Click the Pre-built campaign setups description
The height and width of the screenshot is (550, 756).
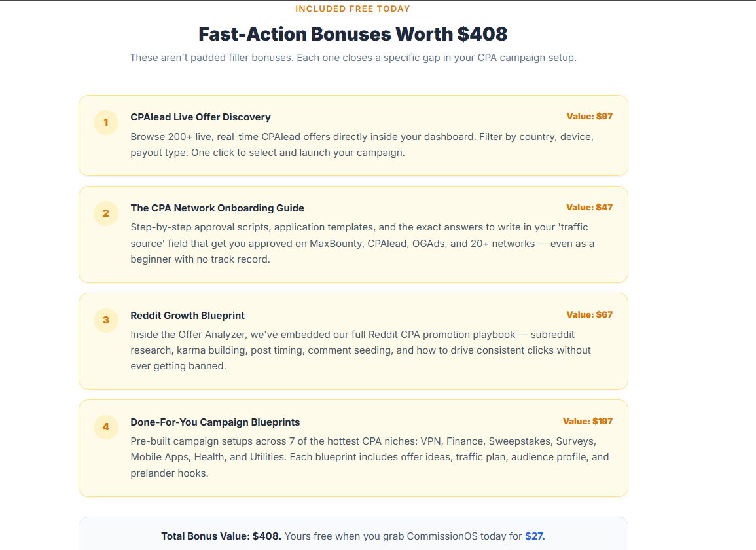point(370,457)
